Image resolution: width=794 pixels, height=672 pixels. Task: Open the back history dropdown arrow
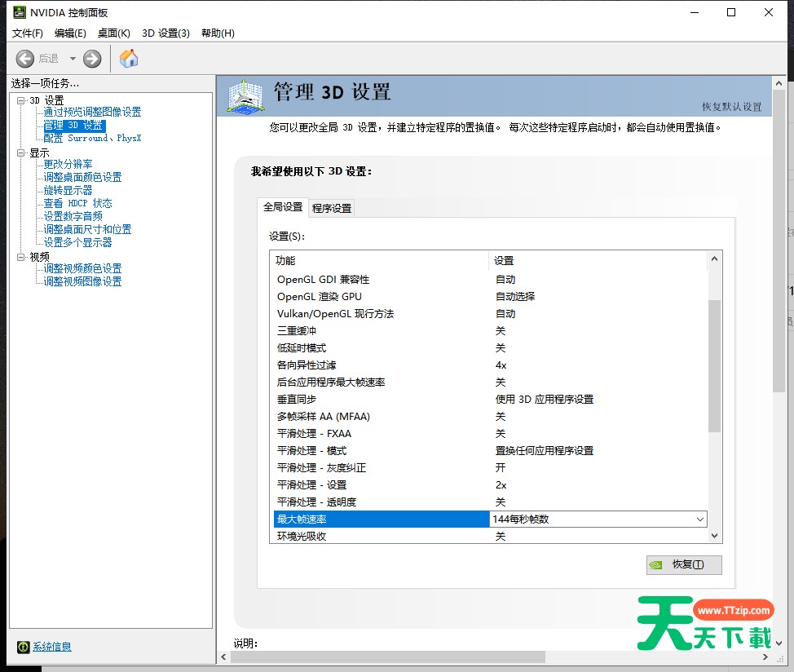(x=73, y=59)
